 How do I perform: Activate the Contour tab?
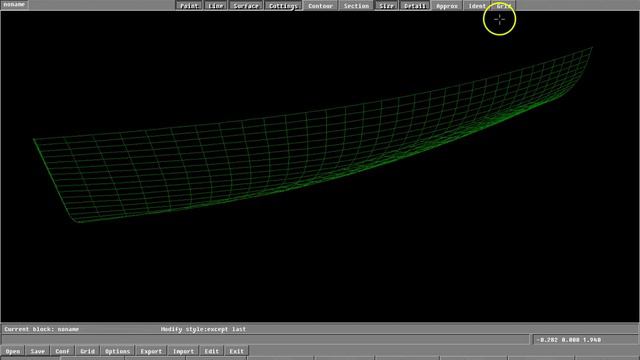click(320, 6)
